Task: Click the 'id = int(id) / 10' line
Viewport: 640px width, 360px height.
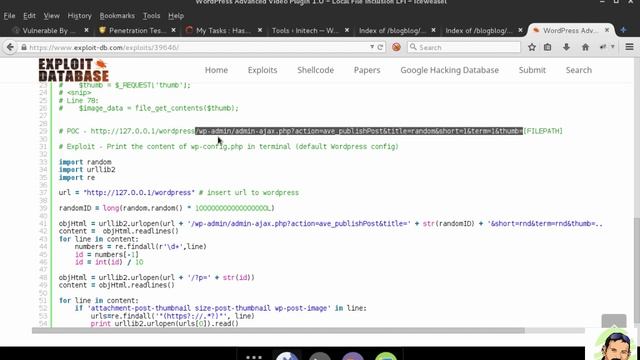Action: [x=109, y=262]
